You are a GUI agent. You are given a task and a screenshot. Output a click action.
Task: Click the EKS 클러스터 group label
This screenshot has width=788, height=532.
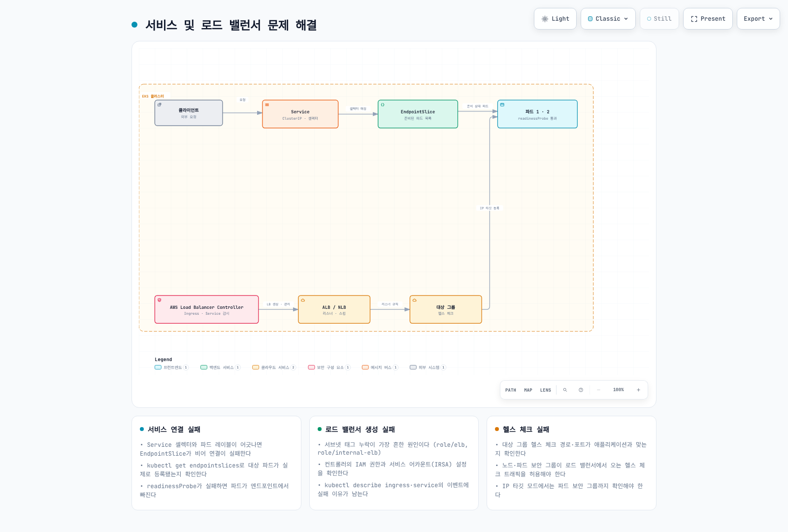(153, 97)
